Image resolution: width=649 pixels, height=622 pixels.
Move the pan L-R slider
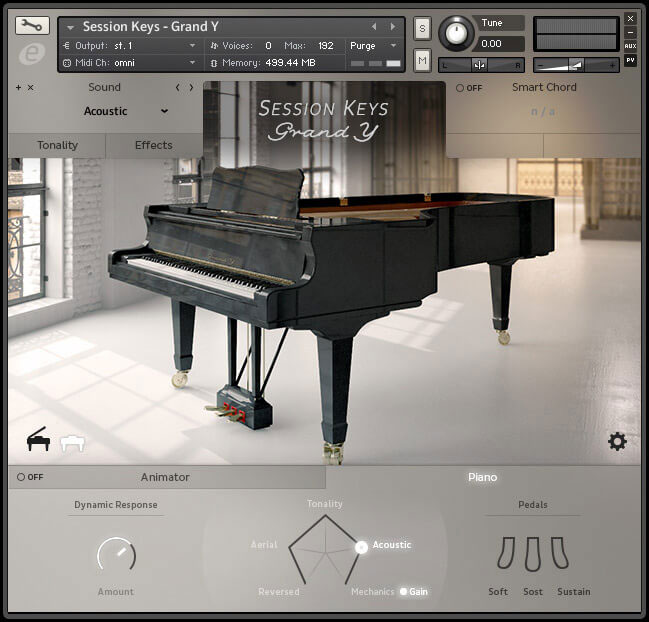point(481,65)
